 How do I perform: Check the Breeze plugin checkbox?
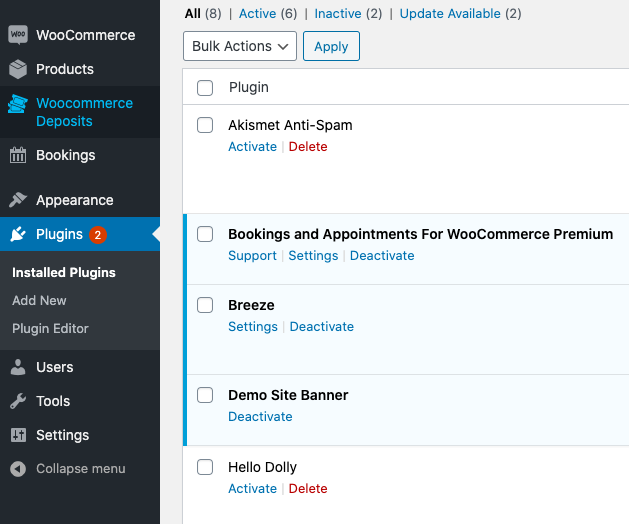click(x=205, y=305)
